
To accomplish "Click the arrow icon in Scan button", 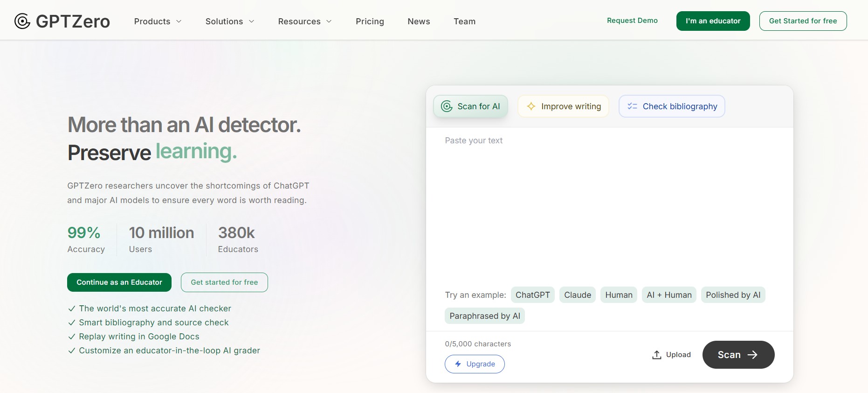I will pyautogui.click(x=752, y=355).
